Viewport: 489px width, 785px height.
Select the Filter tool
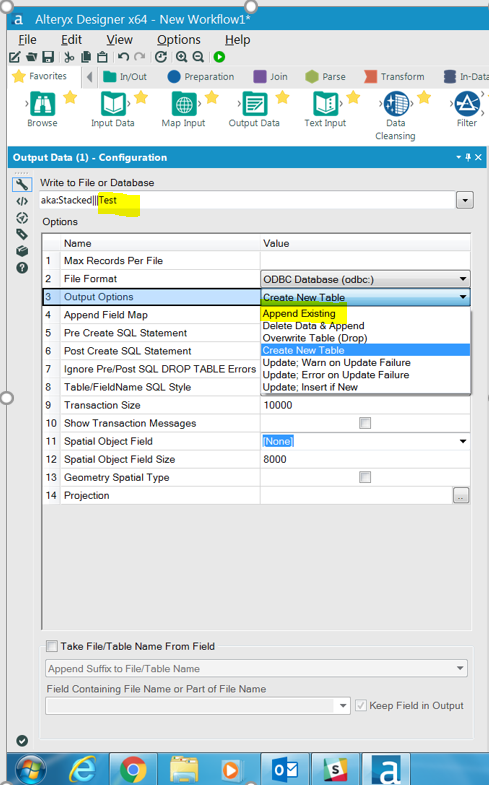pos(466,109)
